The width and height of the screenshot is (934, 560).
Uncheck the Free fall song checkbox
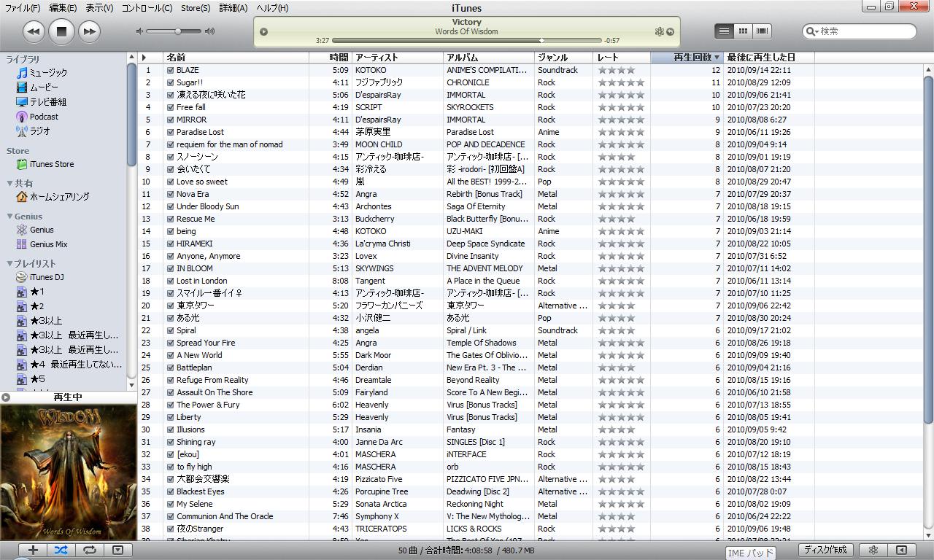click(x=170, y=108)
